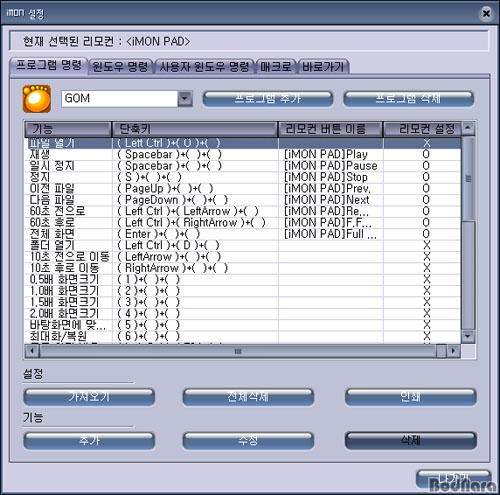This screenshot has width=500, height=495.
Task: Select the 10초 전으로 이동 row
Action: pyautogui.click(x=243, y=257)
